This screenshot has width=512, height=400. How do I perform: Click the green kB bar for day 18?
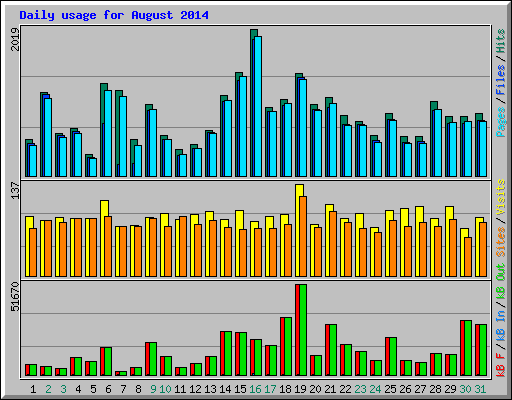click(x=288, y=347)
